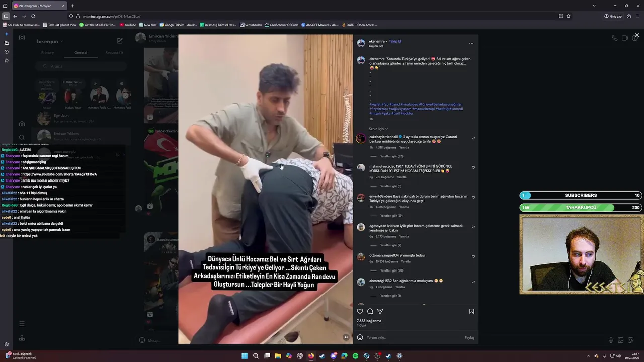Open a new browser tab
Viewport: 644px width, 362px height.
(x=73, y=6)
